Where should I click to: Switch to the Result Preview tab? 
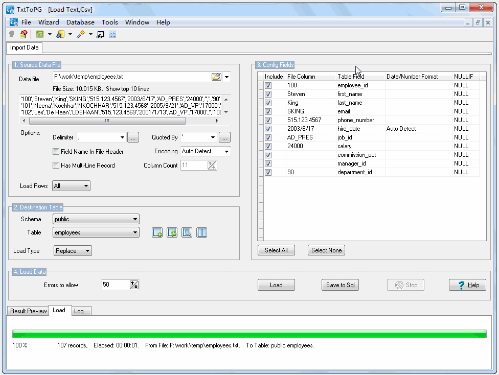pos(28,311)
